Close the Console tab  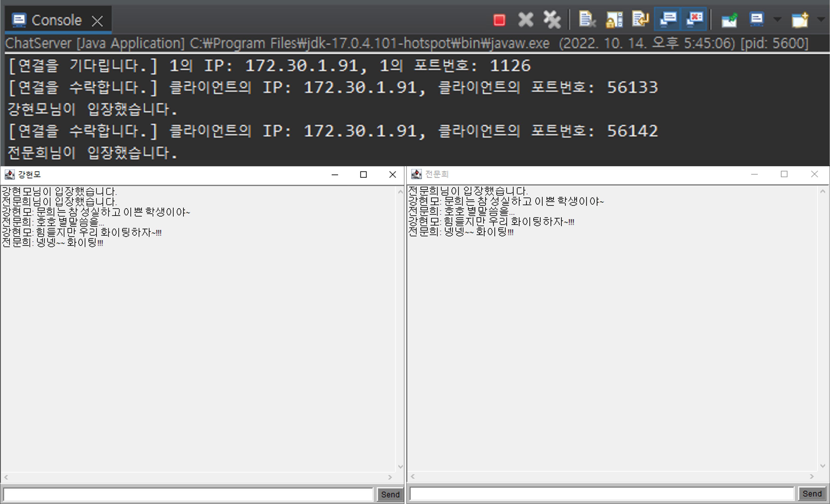tap(97, 20)
